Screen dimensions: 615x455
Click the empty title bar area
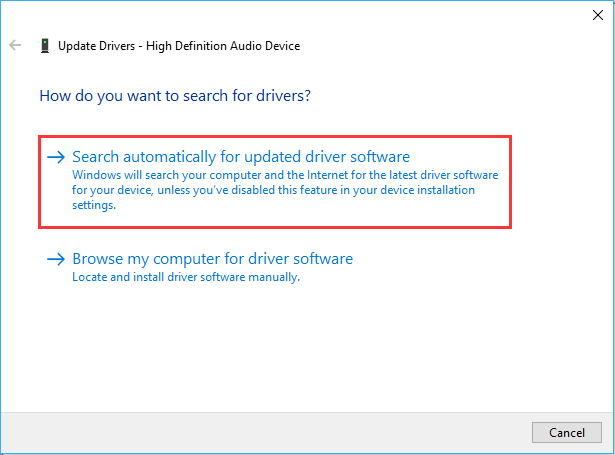click(x=300, y=14)
